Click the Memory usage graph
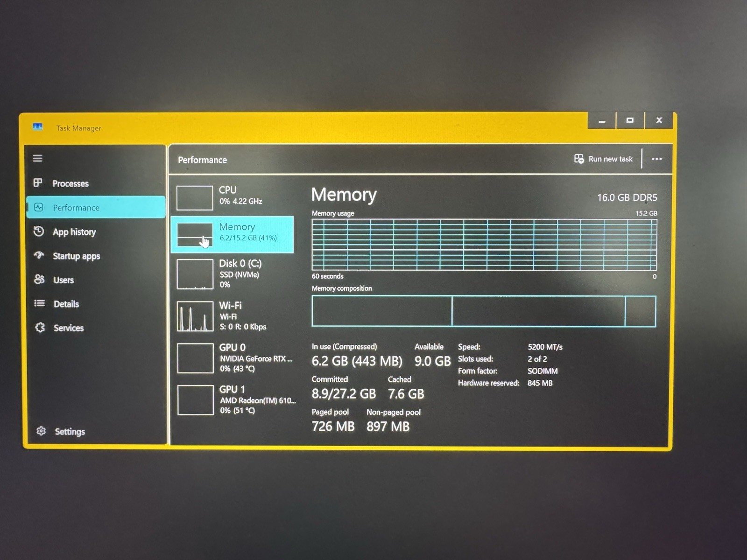The image size is (747, 560). 484,245
